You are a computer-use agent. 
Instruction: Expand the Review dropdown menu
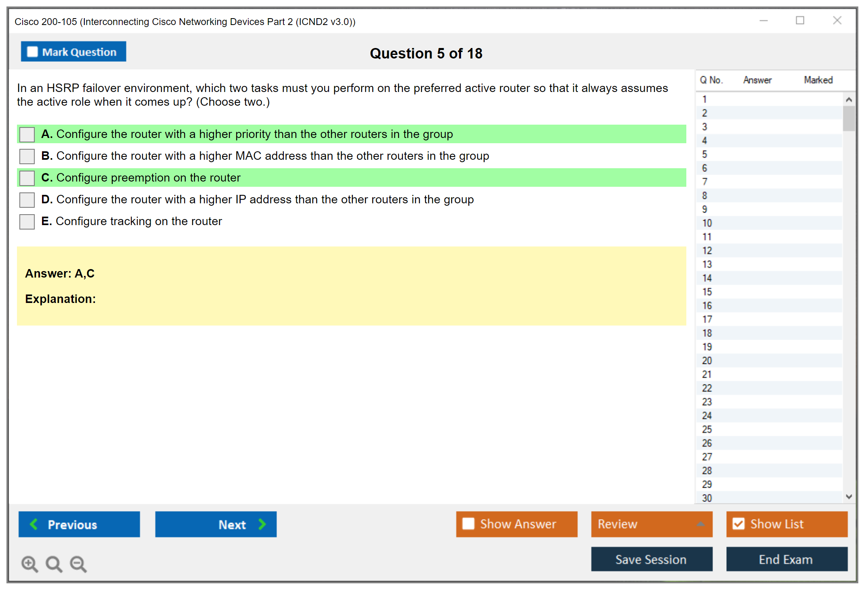[x=700, y=524]
